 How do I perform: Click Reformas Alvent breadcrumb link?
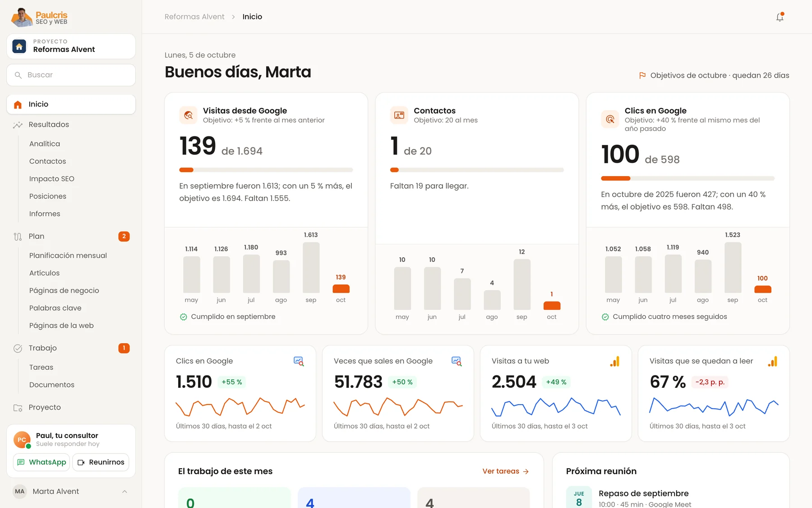point(194,17)
